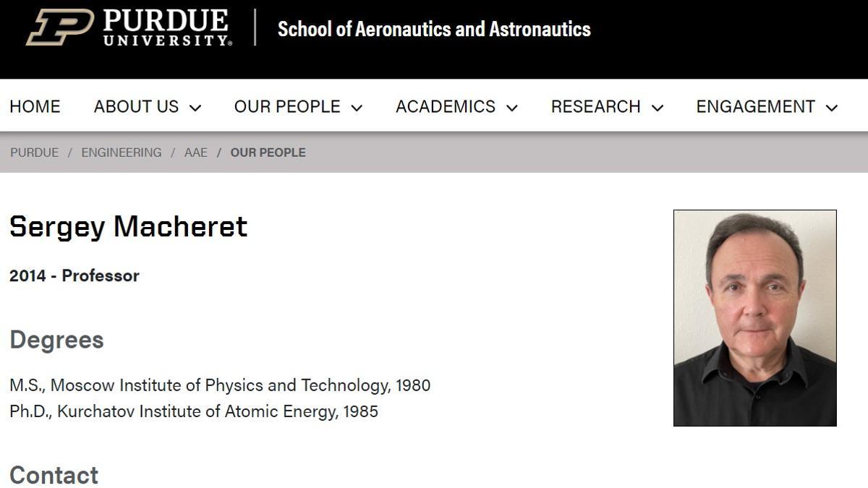This screenshot has height=488, width=868.
Task: Open the ENGAGEMENT menu
Action: 756,106
